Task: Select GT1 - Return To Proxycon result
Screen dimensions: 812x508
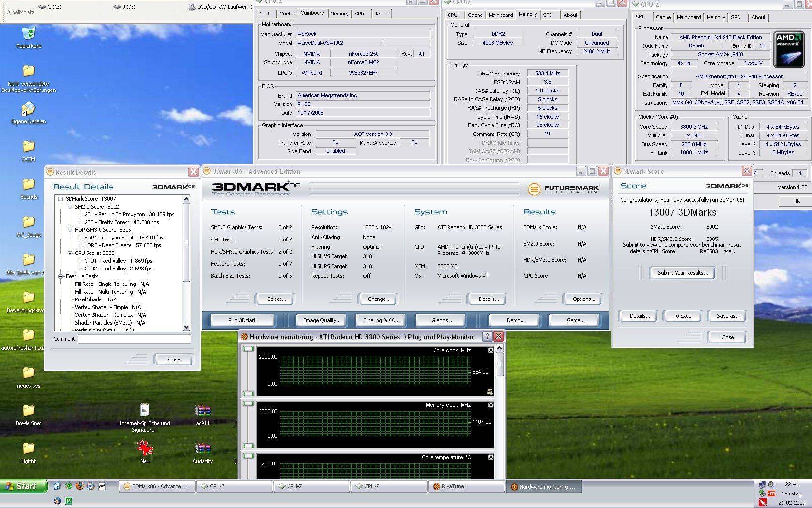Action: tap(129, 214)
